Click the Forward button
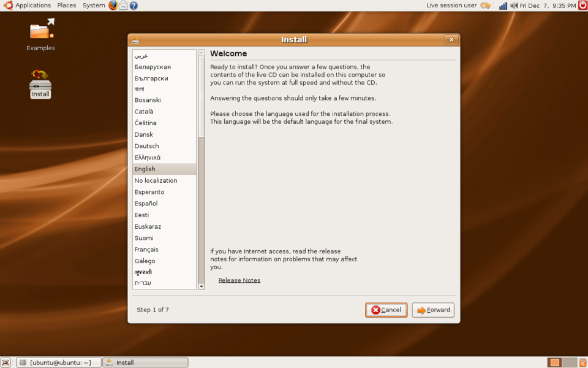This screenshot has height=368, width=588. 433,310
